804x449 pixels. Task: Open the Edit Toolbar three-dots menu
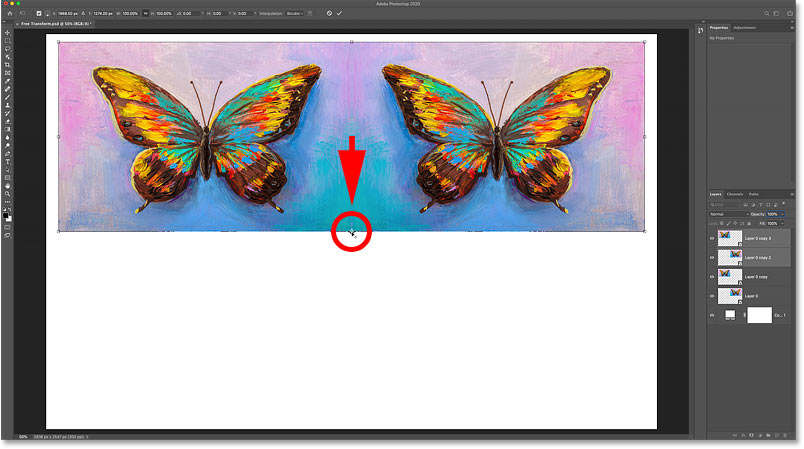point(8,202)
